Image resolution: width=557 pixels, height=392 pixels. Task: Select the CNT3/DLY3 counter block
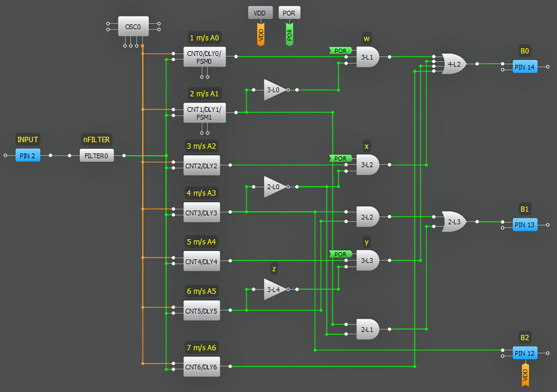coord(201,213)
